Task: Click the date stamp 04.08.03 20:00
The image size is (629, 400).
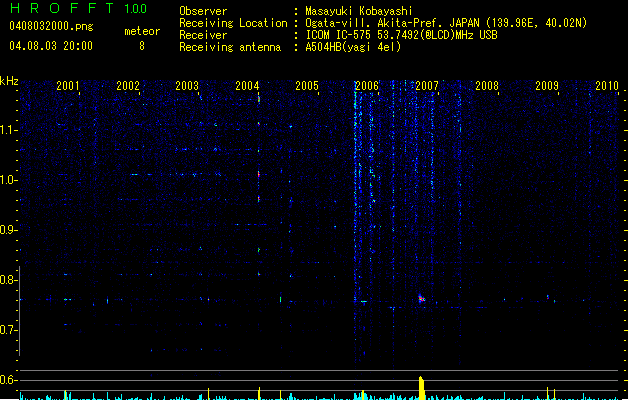Action: point(51,46)
